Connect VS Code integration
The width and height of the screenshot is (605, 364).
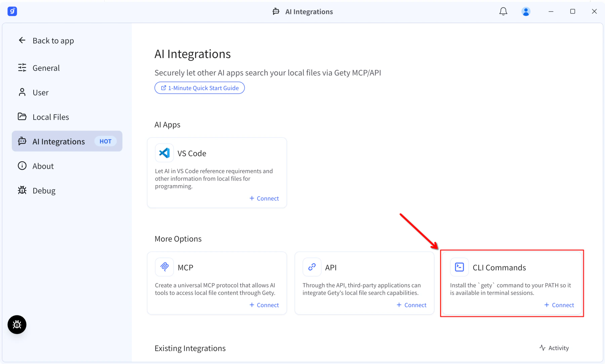point(264,198)
